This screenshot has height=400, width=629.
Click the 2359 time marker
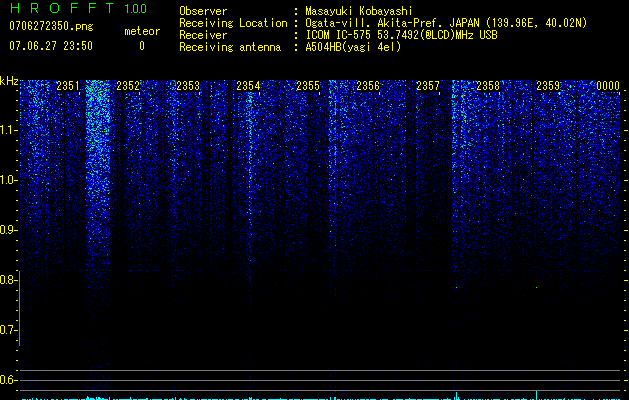click(x=548, y=86)
